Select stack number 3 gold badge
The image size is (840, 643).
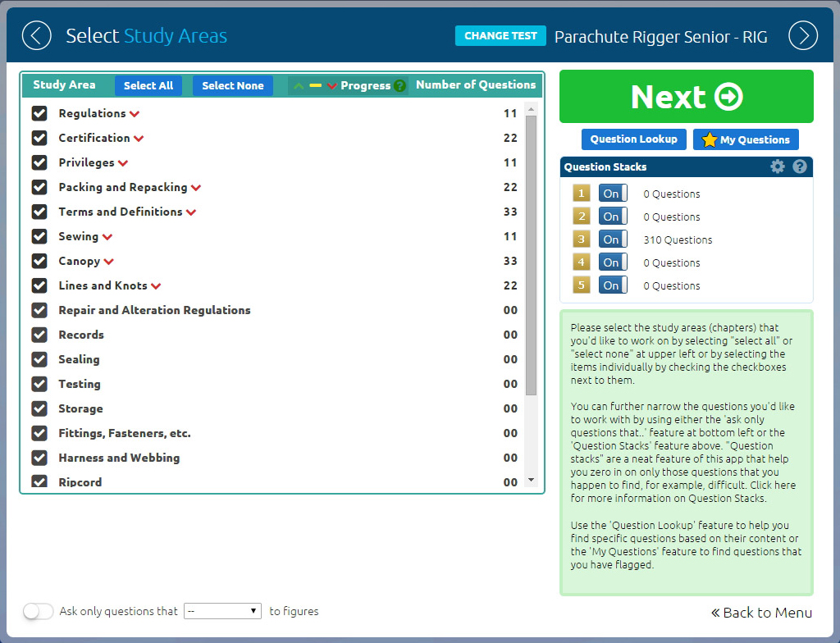pos(582,239)
